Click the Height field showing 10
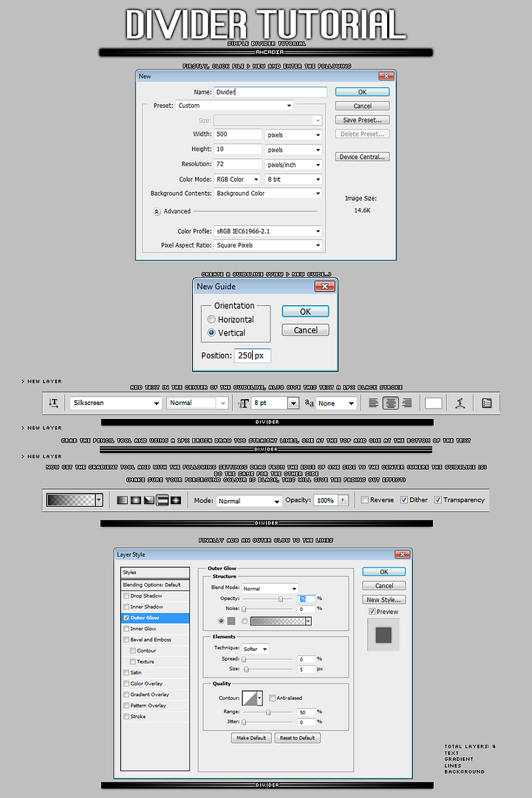 click(238, 149)
